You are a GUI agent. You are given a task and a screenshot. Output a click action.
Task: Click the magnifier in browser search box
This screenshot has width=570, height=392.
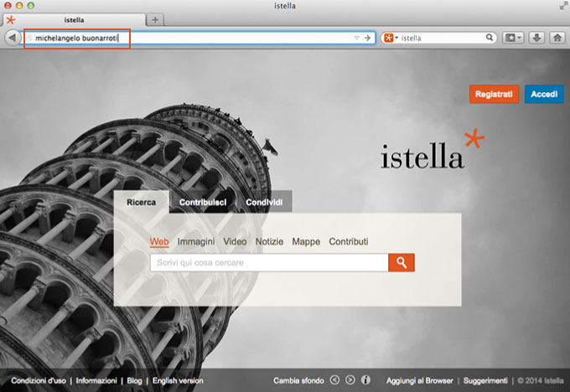pyautogui.click(x=490, y=38)
